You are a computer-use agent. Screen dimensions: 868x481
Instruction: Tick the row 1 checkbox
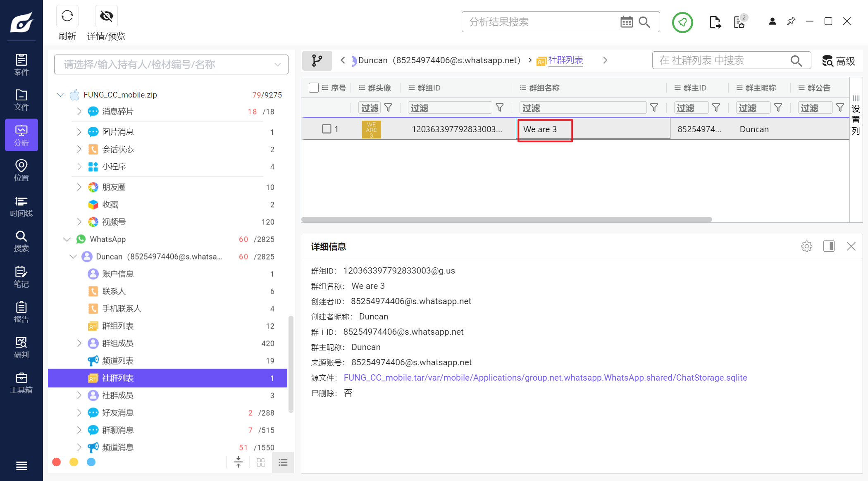click(327, 129)
